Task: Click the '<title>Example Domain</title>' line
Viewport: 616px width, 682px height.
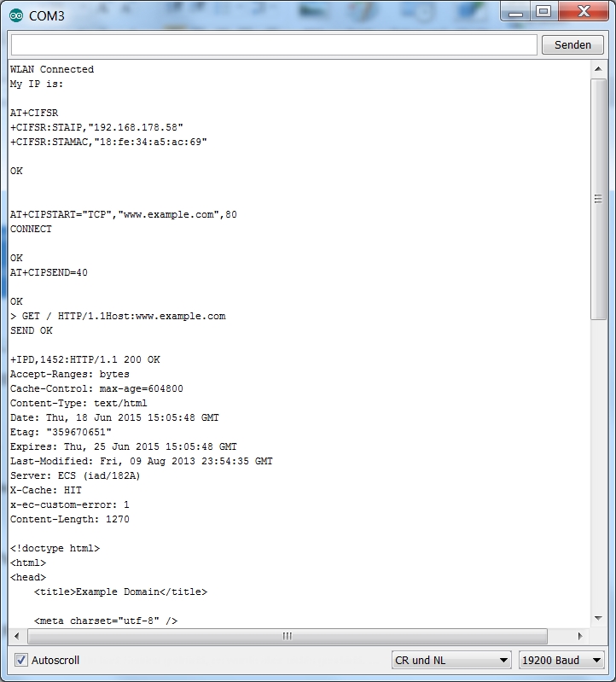Action: (121, 592)
